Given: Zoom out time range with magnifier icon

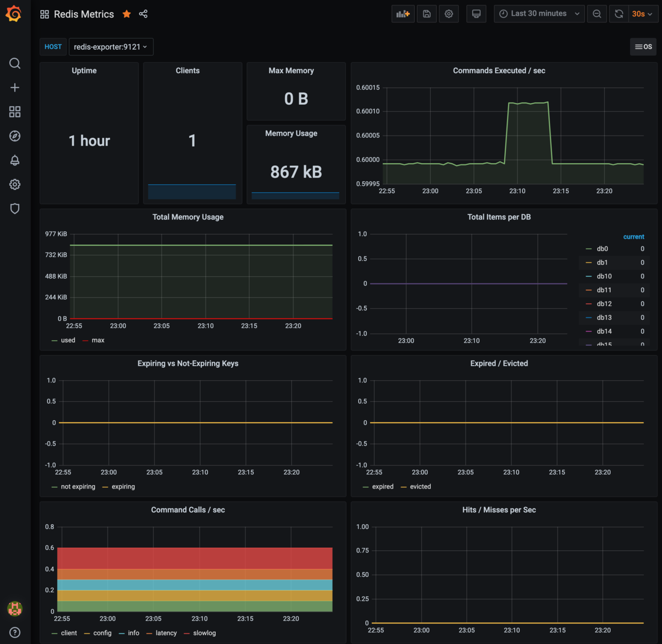Looking at the screenshot, I should pos(597,14).
